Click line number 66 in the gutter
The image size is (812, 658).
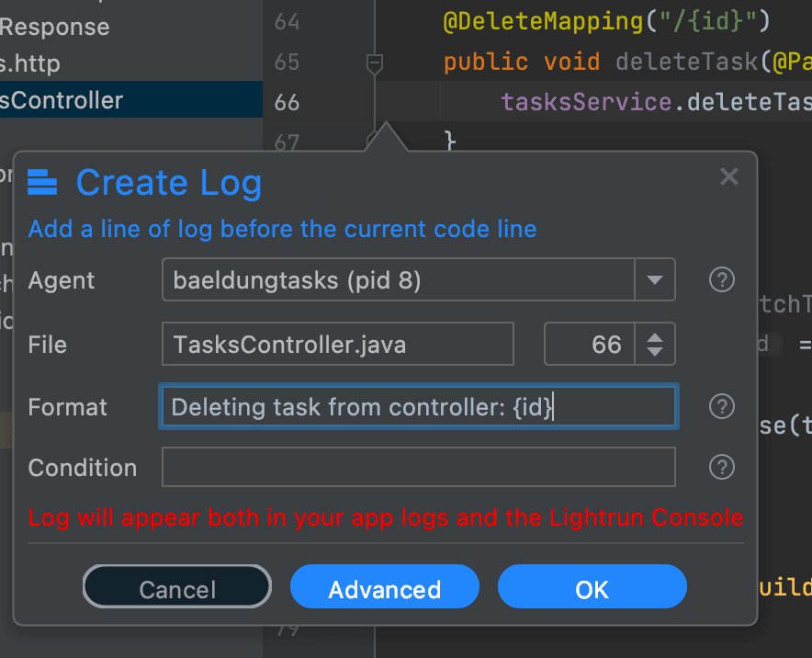287,101
